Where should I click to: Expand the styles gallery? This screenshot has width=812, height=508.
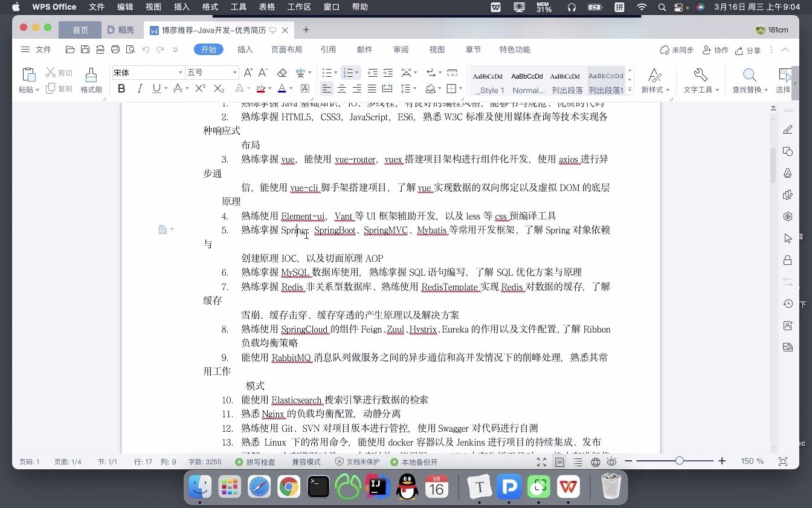630,90
